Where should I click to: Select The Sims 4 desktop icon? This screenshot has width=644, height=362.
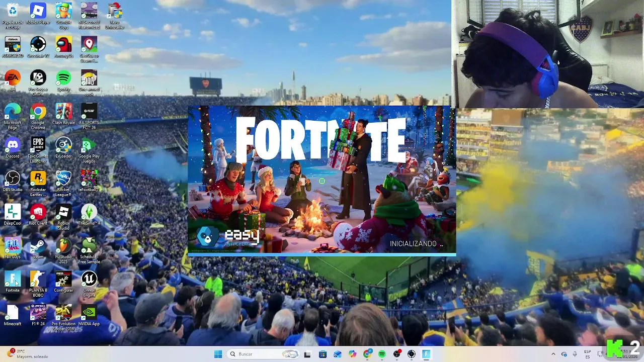89,215
